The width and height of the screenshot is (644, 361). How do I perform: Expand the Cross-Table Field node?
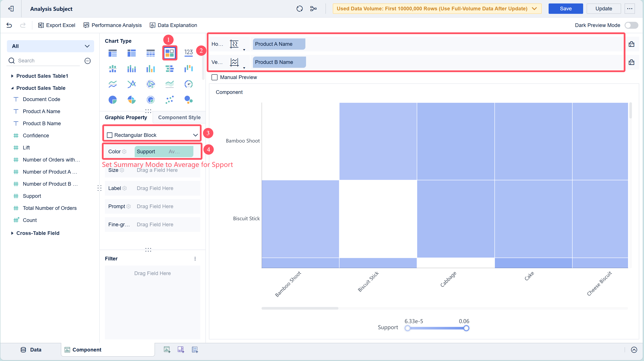click(12, 233)
